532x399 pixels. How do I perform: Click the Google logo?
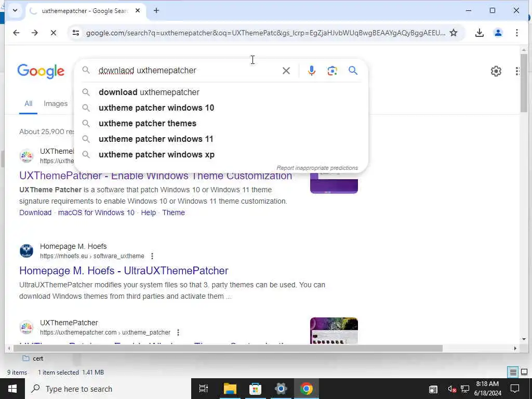click(x=41, y=71)
